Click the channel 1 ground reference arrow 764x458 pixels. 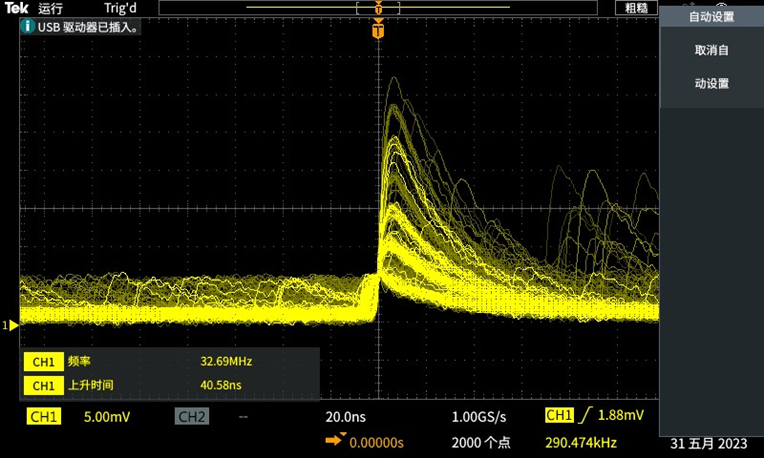tap(11, 325)
